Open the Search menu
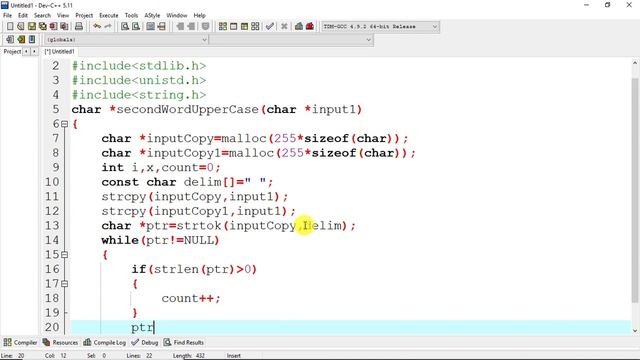Screen dimensions: 640x360 click(42, 16)
